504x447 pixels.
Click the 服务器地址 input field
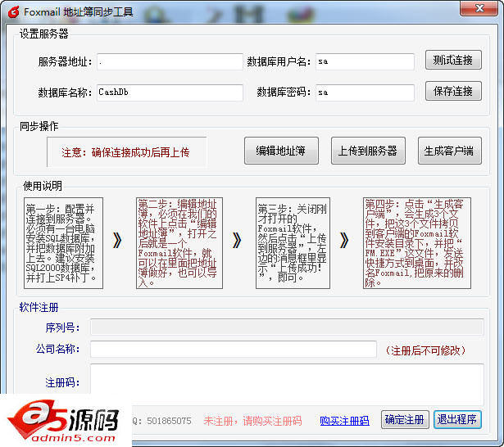pos(170,61)
